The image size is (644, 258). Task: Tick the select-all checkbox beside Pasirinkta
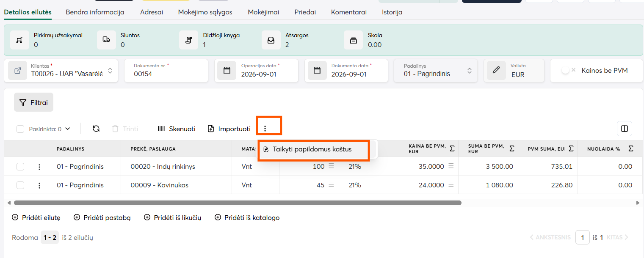(x=20, y=129)
